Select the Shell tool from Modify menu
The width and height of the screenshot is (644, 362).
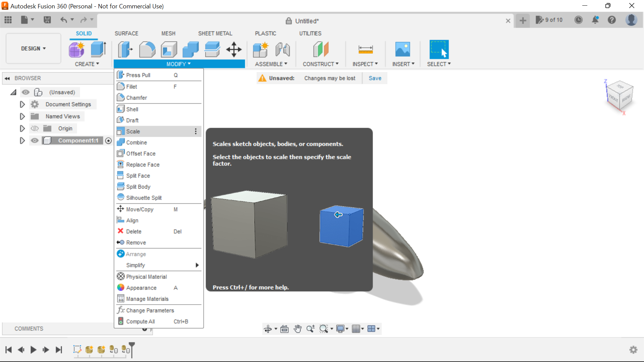(x=132, y=109)
